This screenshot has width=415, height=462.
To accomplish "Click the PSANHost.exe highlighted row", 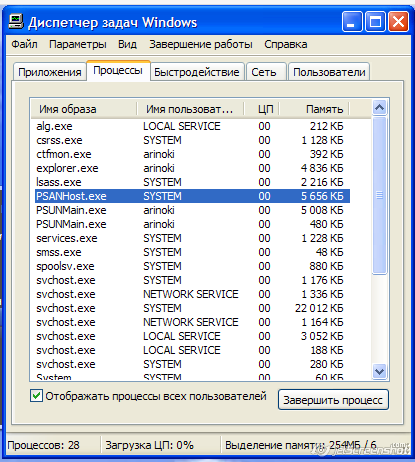I will [192, 196].
